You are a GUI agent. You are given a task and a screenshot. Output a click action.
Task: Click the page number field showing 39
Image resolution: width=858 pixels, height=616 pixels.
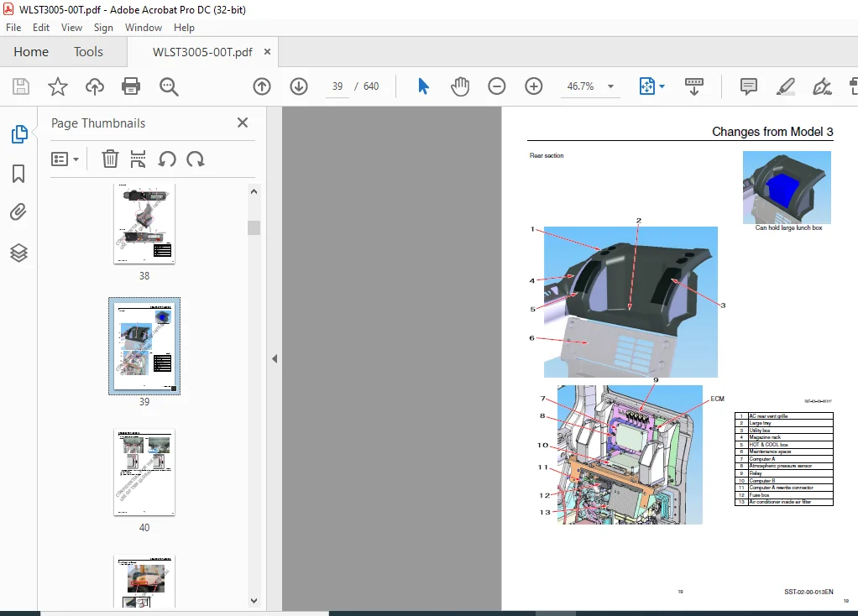tap(337, 86)
